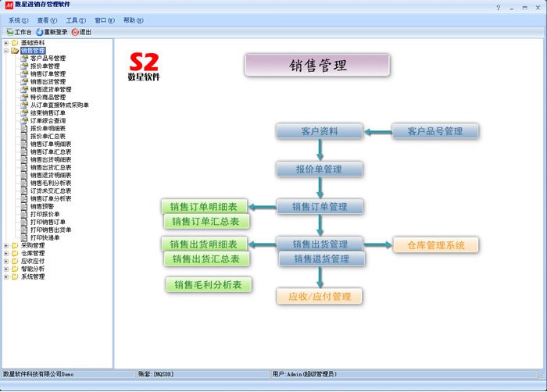The image size is (547, 392).
Task: Open the 工具 menu
Action: 76,20
